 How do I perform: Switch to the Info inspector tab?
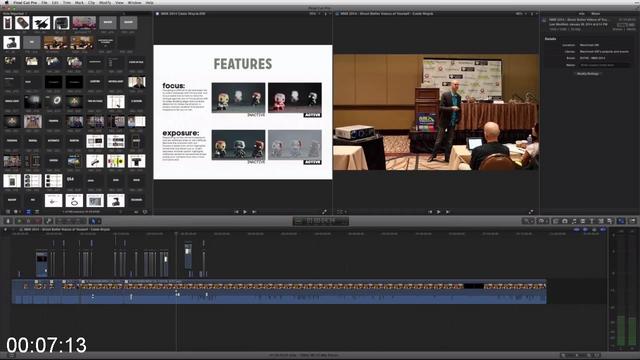pos(582,13)
